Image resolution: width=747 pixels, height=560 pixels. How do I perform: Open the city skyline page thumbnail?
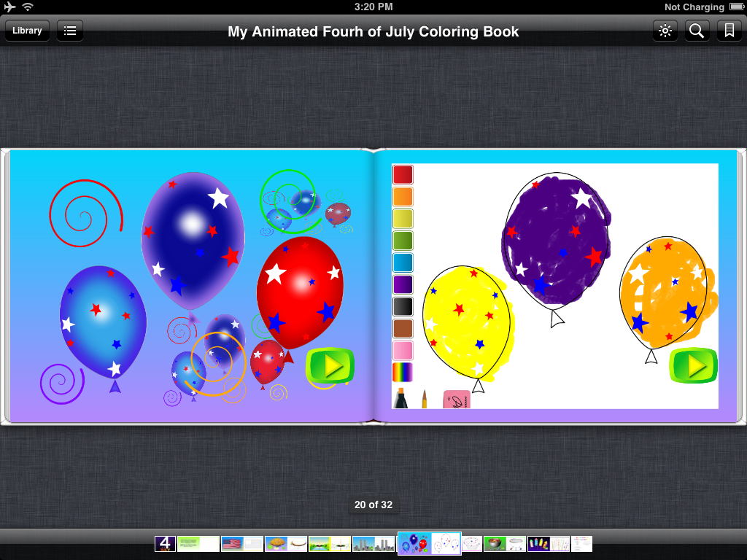(x=363, y=544)
